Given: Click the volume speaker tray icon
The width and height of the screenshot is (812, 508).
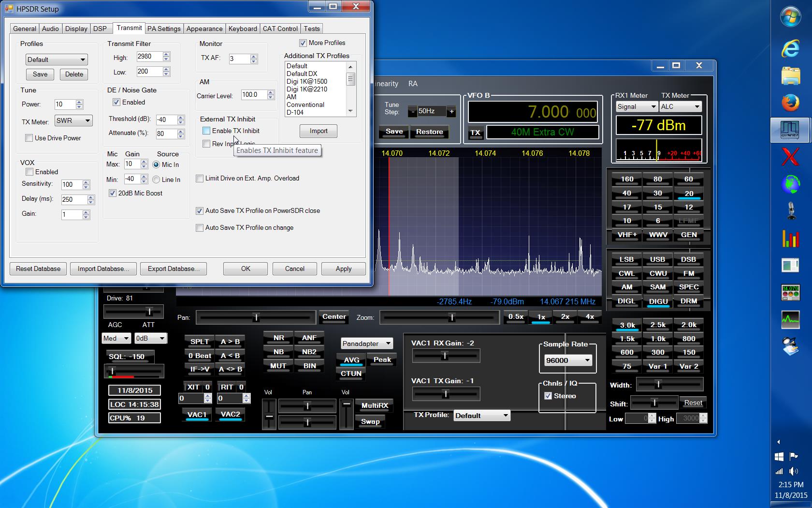Looking at the screenshot, I should [793, 471].
